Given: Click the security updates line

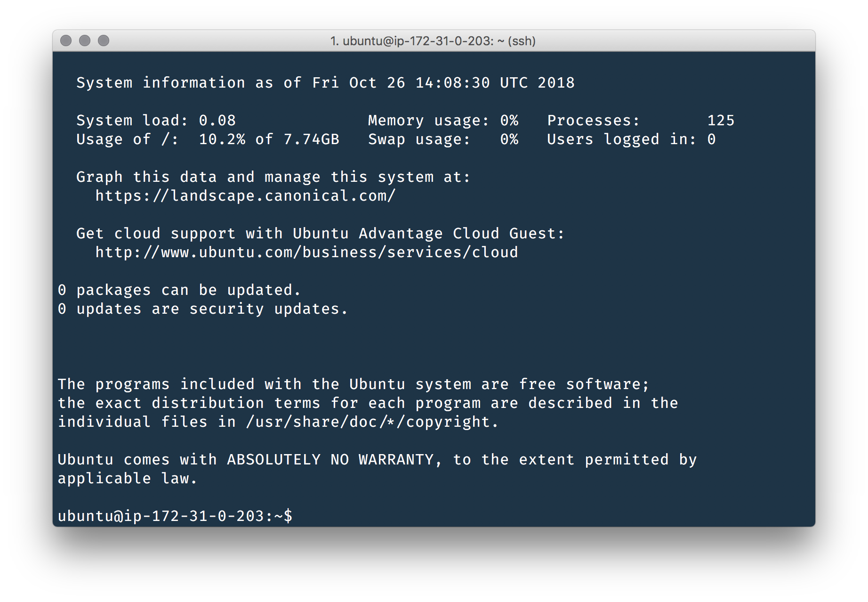Looking at the screenshot, I should [x=202, y=309].
